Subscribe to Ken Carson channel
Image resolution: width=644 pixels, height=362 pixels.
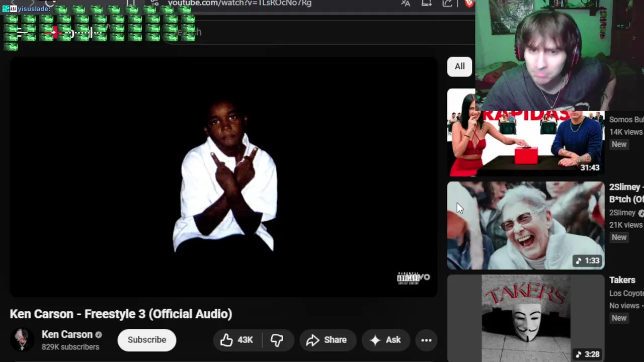coord(147,340)
